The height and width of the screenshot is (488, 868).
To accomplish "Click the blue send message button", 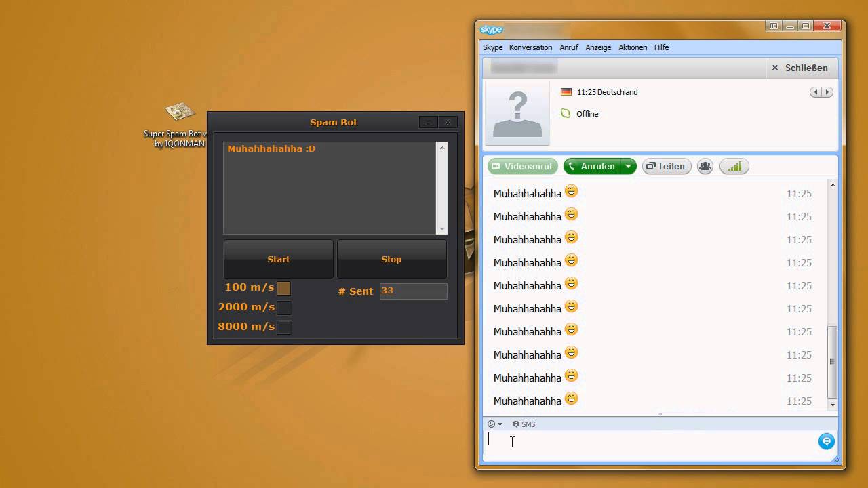I will pyautogui.click(x=826, y=441).
